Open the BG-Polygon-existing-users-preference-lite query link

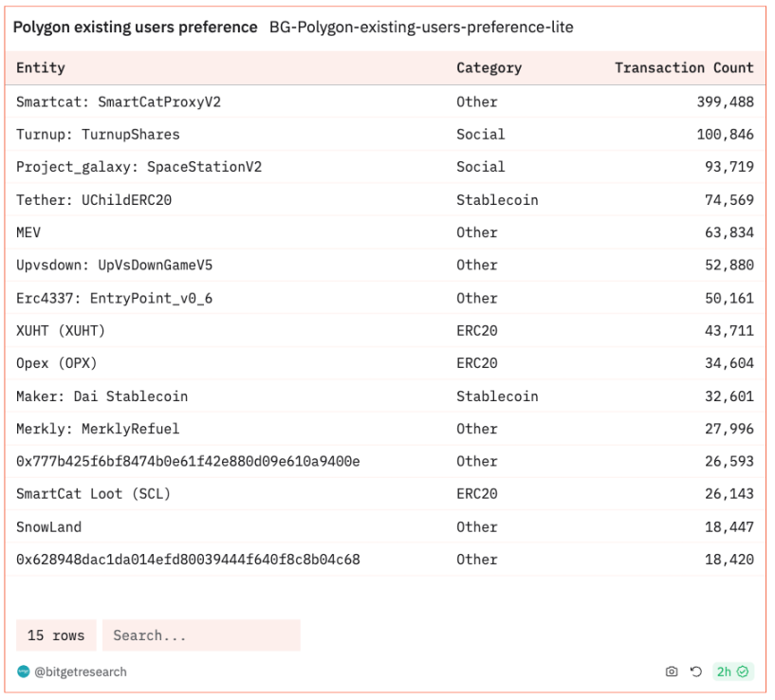pyautogui.click(x=415, y=28)
